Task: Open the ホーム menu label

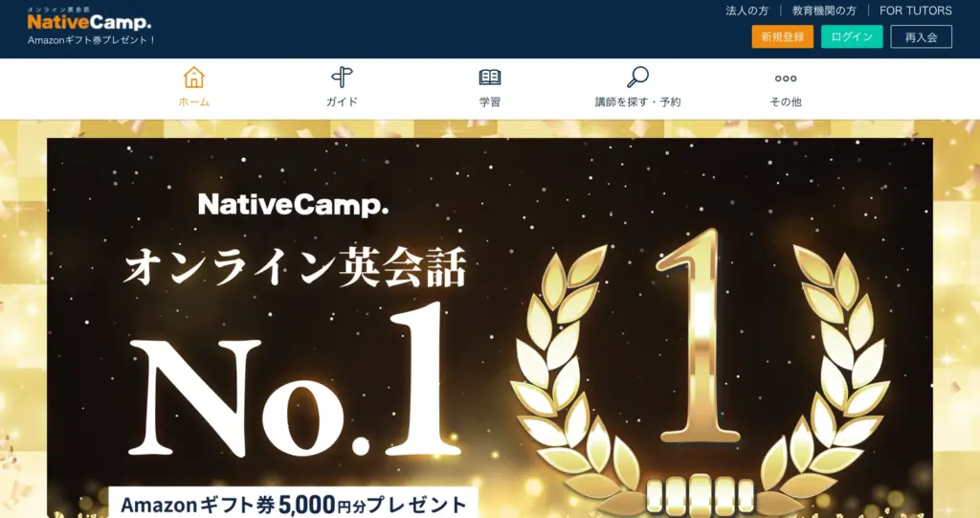Action: point(193,102)
